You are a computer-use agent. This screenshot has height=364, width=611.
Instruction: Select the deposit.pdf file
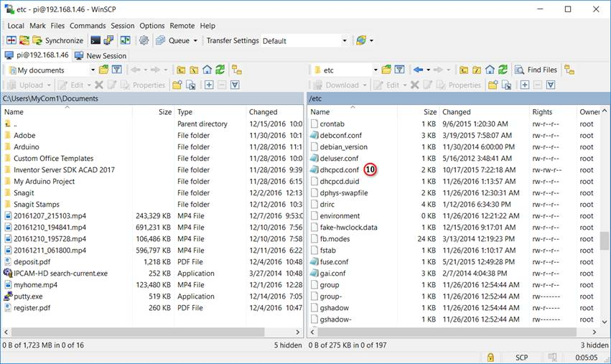tap(32, 262)
